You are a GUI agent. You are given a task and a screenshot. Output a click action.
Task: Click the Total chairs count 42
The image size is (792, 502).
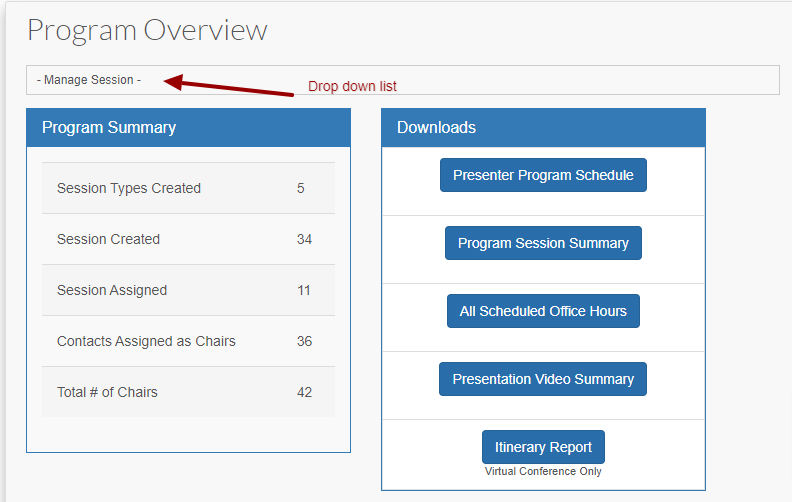point(304,392)
